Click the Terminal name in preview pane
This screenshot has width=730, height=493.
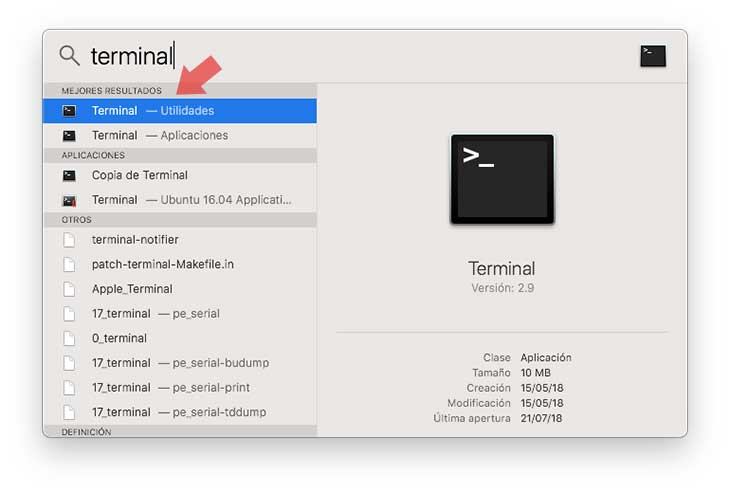click(x=502, y=269)
